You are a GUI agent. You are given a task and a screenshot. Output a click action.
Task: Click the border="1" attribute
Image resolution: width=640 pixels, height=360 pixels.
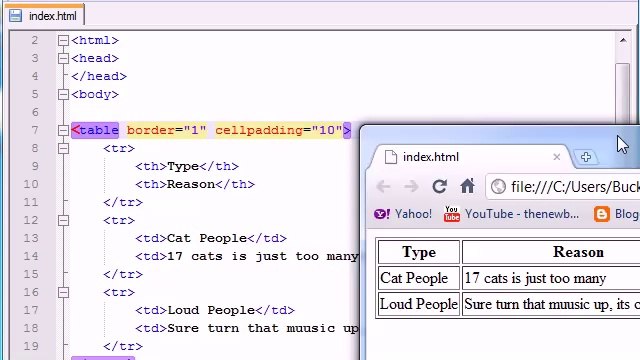(x=167, y=130)
